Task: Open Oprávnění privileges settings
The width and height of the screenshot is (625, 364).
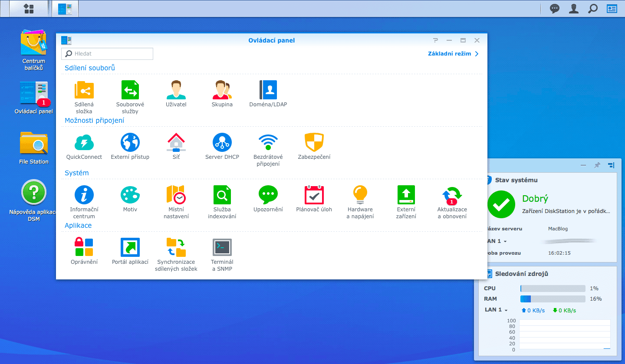Action: [84, 251]
